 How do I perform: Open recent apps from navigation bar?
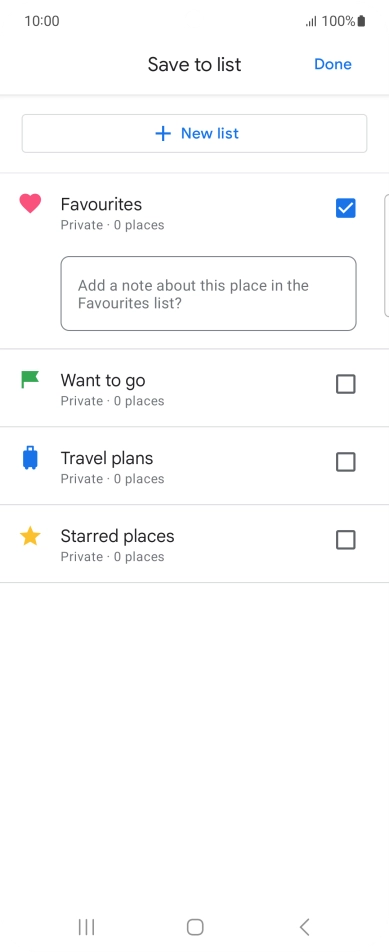[x=87, y=926]
